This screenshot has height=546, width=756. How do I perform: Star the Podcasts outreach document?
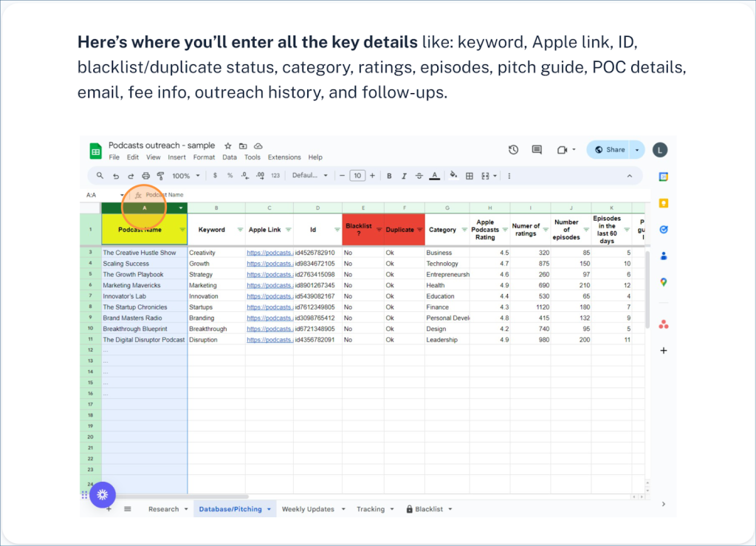[228, 146]
